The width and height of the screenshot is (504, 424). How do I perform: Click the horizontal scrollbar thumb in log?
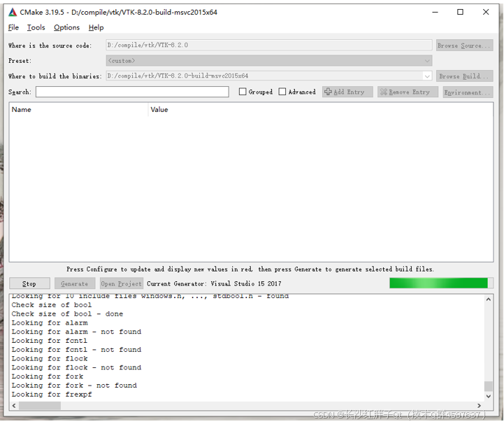pyautogui.click(x=40, y=406)
